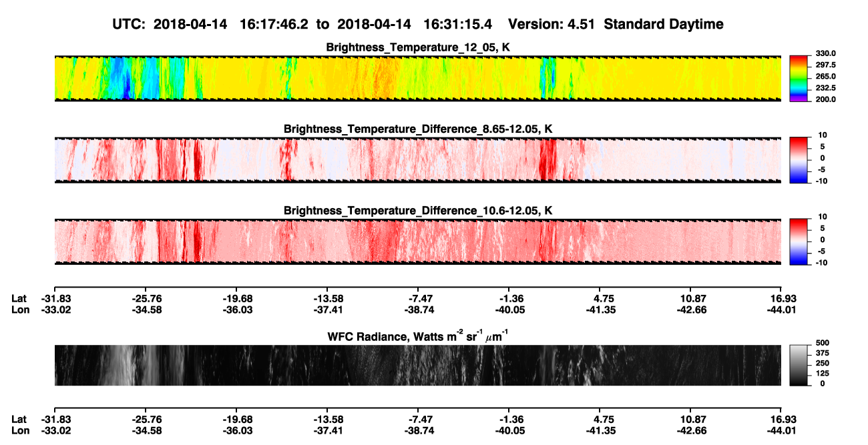The width and height of the screenshot is (868, 445).
Task: Click the red-blue colorbar of the 8.65-12.05 panel
Action: pyautogui.click(x=798, y=159)
